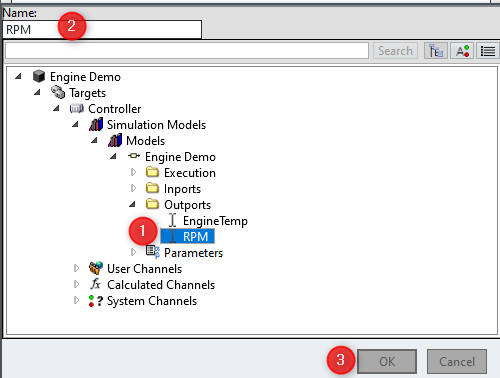This screenshot has width=500, height=378.
Task: Click the Models books icon
Action: [x=115, y=140]
